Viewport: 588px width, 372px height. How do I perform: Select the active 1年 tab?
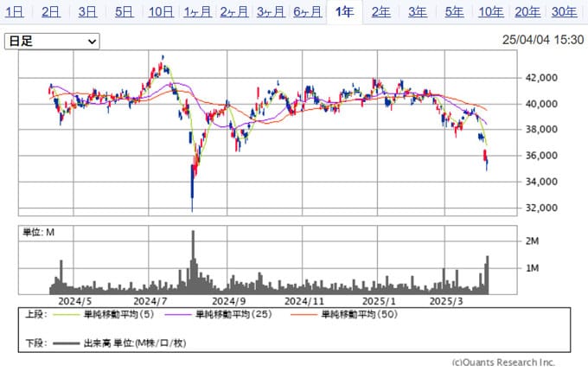344,12
